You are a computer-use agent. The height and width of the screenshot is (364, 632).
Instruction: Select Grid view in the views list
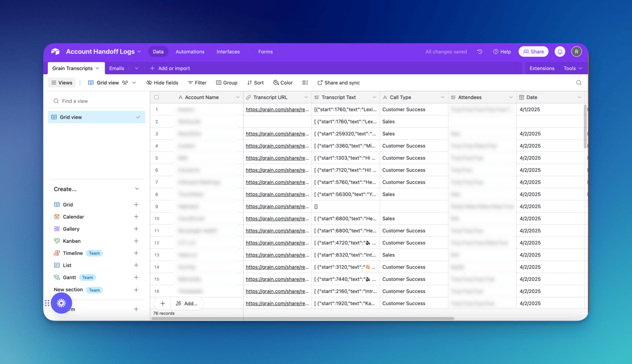[96, 117]
